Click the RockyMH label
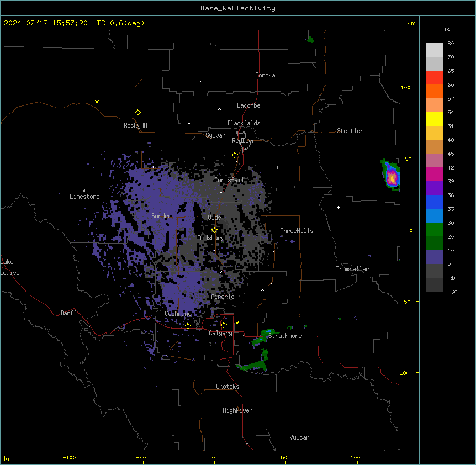The height and width of the screenshot is (465, 476). [135, 125]
